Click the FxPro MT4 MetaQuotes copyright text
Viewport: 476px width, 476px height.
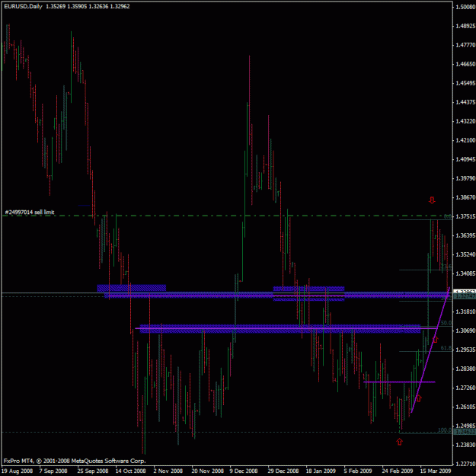coord(75,461)
